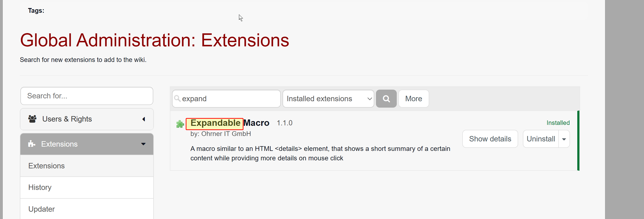The width and height of the screenshot is (644, 219).
Task: Click the magnifier search button
Action: pyautogui.click(x=386, y=99)
